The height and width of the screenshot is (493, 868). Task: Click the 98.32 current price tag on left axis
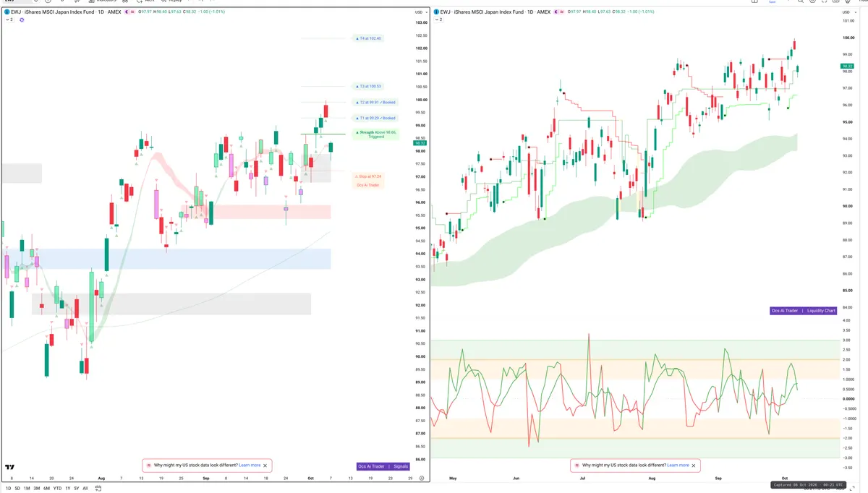click(x=419, y=143)
